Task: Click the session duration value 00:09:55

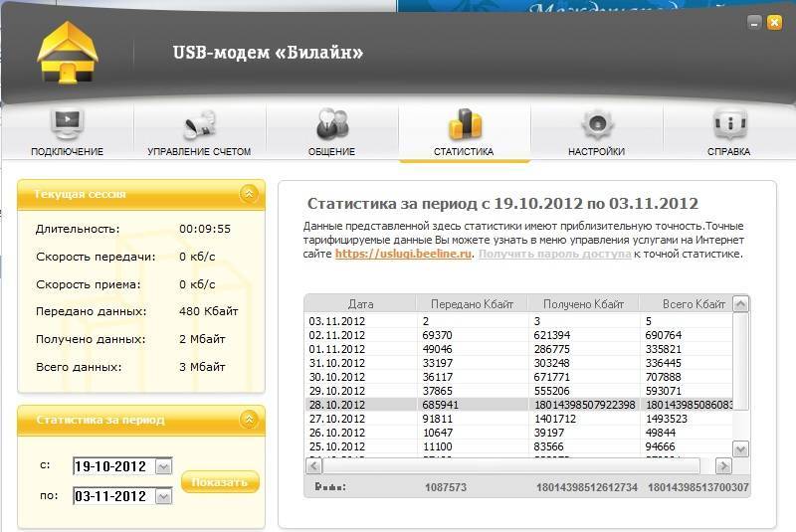Action: tap(205, 230)
